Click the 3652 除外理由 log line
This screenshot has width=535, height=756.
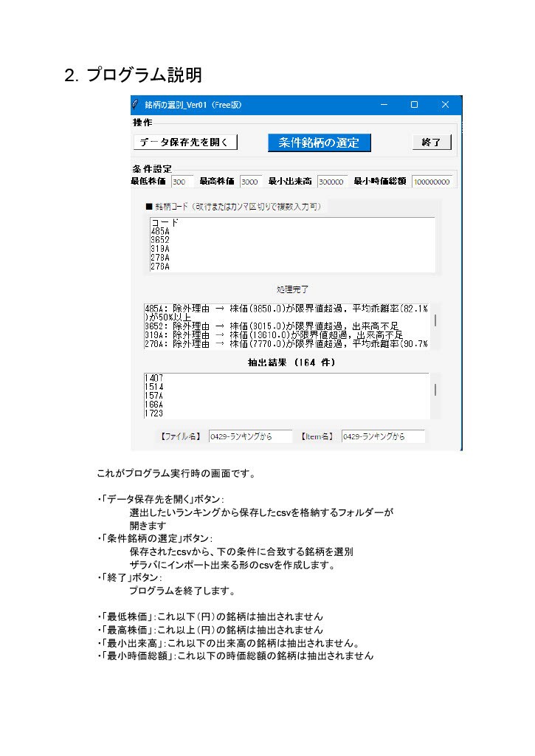point(272,326)
